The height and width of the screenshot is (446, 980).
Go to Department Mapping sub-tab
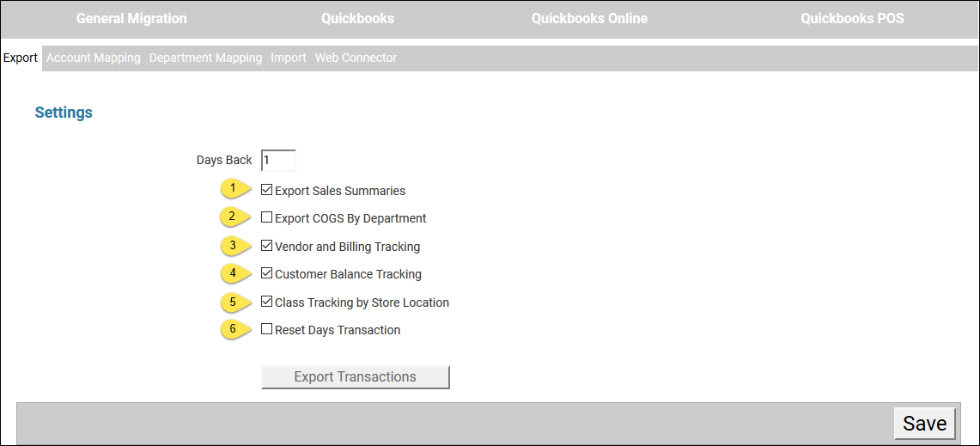pos(205,58)
